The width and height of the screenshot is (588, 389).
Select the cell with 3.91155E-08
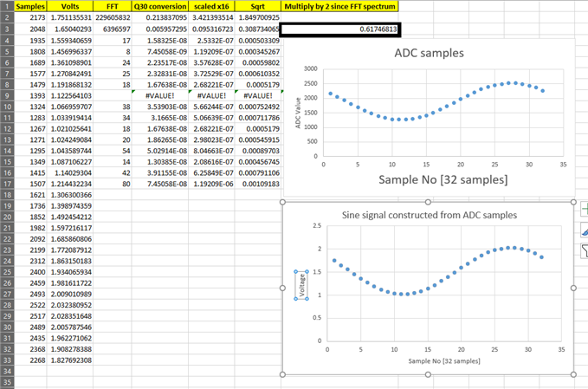coord(159,173)
